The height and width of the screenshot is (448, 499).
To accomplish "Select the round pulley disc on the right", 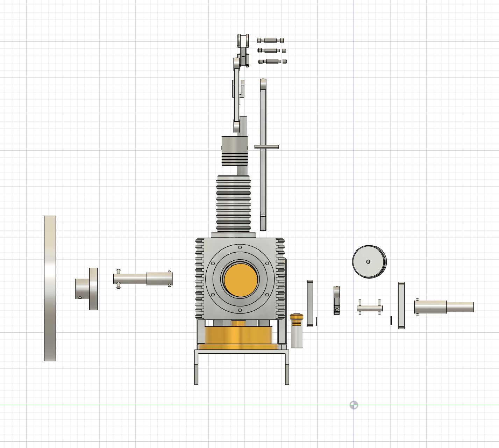I will [x=369, y=262].
